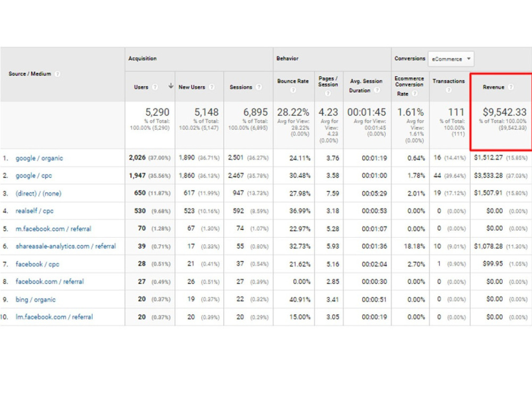The image size is (532, 399).
Task: Open the shareasale-analytics.com / referral link
Action: (x=65, y=246)
